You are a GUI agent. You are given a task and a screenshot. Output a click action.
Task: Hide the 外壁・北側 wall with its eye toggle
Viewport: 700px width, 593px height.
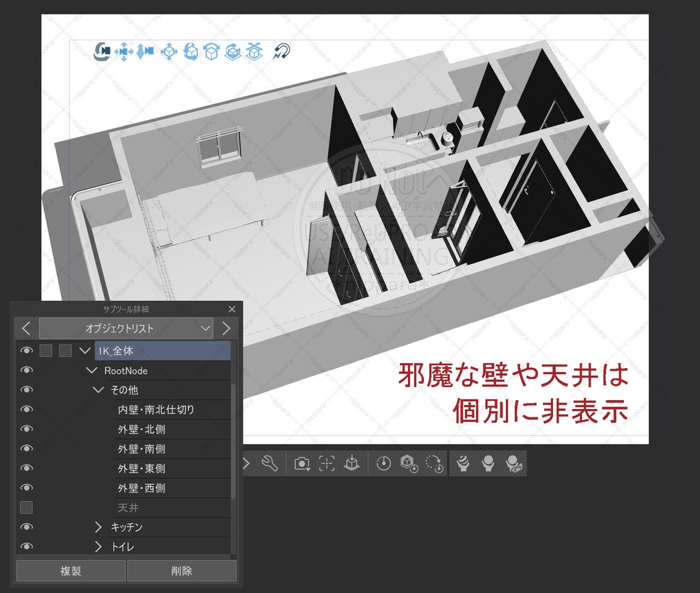[27, 429]
